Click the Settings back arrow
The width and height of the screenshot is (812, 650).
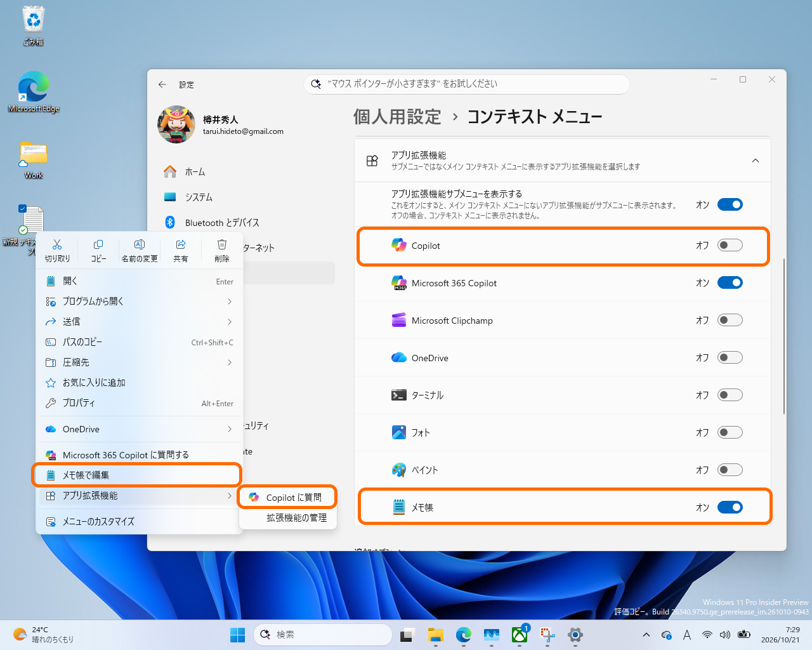[162, 84]
